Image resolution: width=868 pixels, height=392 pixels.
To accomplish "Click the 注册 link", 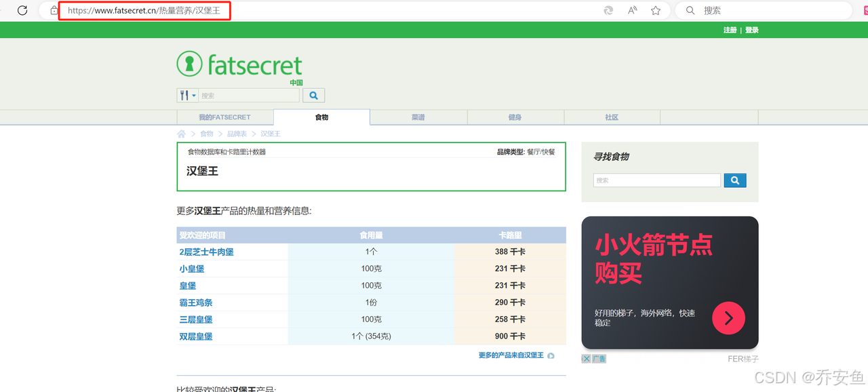I will click(730, 30).
